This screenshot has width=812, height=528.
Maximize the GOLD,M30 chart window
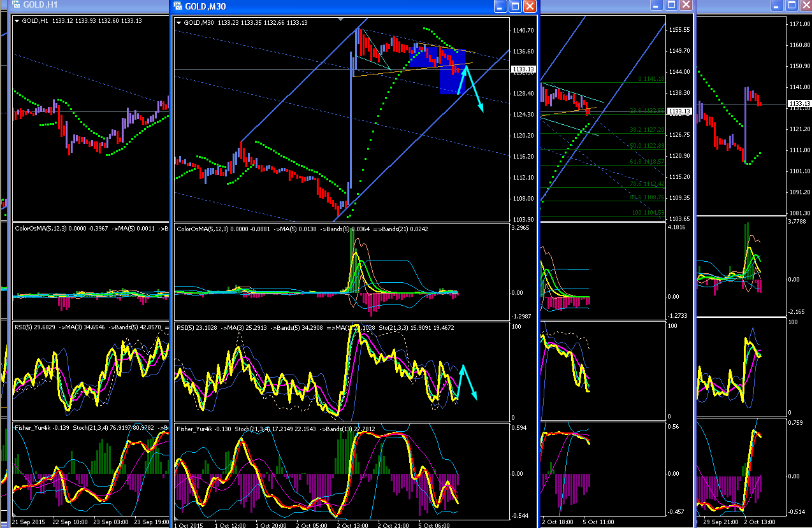coord(515,6)
